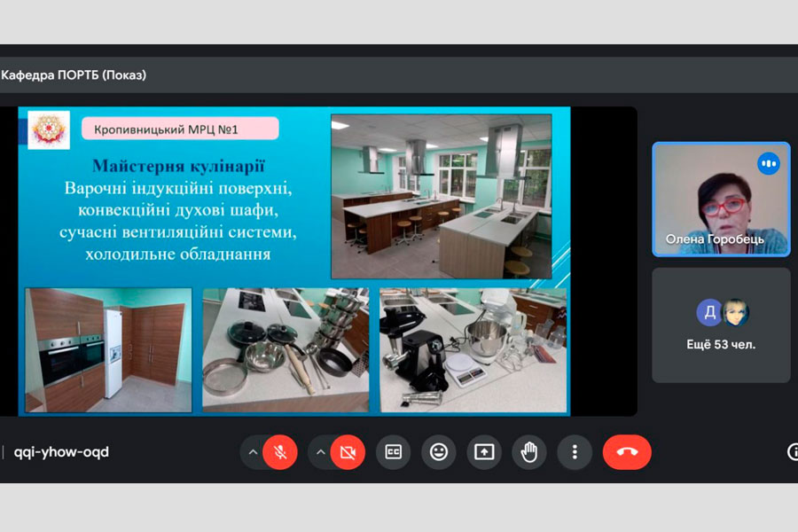The image size is (798, 532).
Task: Raise your hand
Action: click(529, 452)
